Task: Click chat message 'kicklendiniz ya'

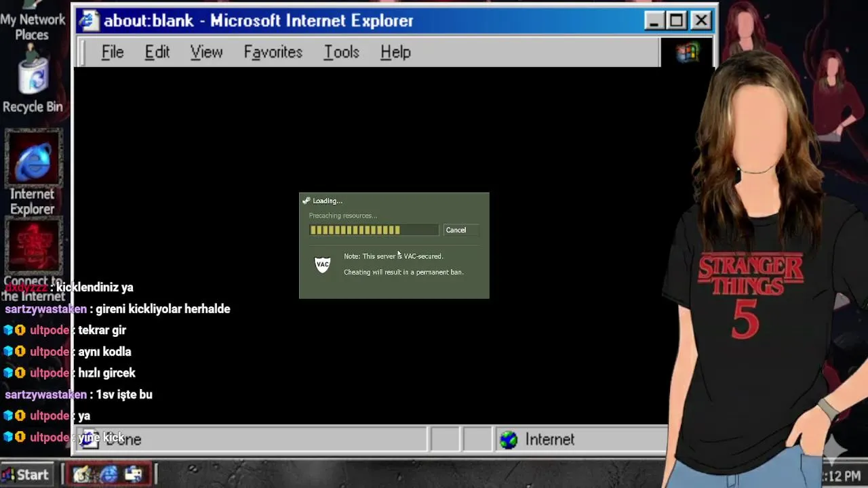Action: point(95,287)
